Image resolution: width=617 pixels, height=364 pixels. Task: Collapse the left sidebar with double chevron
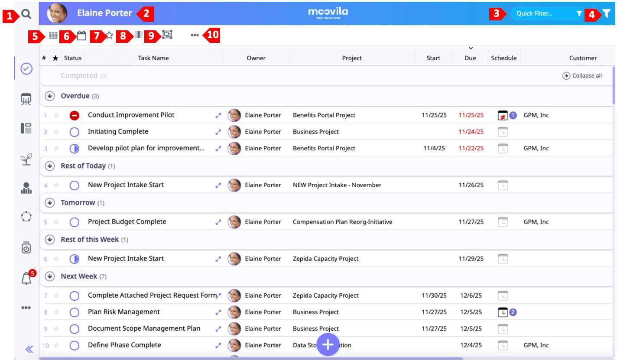coord(29,349)
